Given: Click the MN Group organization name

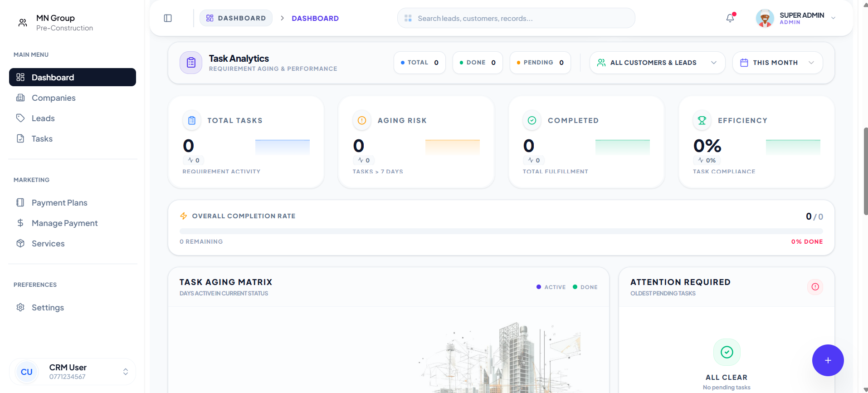Looking at the screenshot, I should tap(55, 18).
